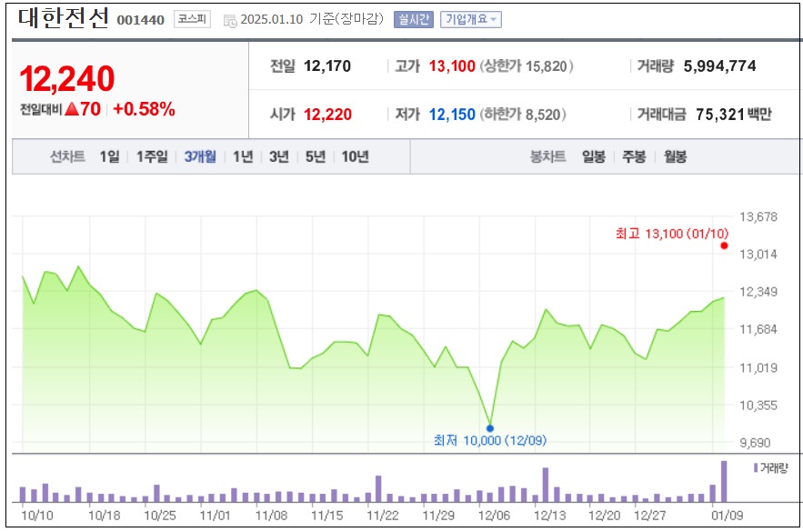Click the 10/10 date label on axis

click(x=37, y=515)
